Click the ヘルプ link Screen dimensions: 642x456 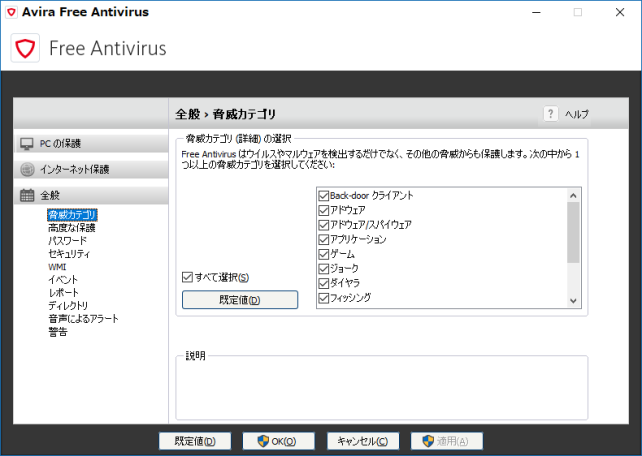coord(577,114)
